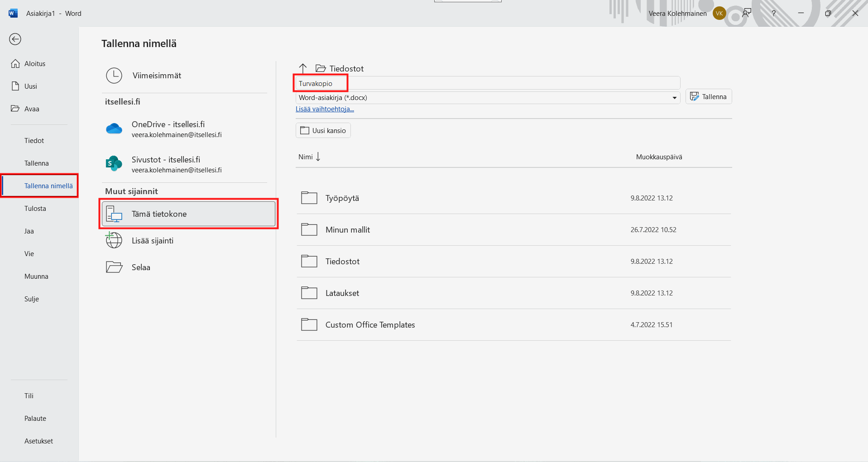Open Lisää vaihtoehtoja link

point(325,109)
